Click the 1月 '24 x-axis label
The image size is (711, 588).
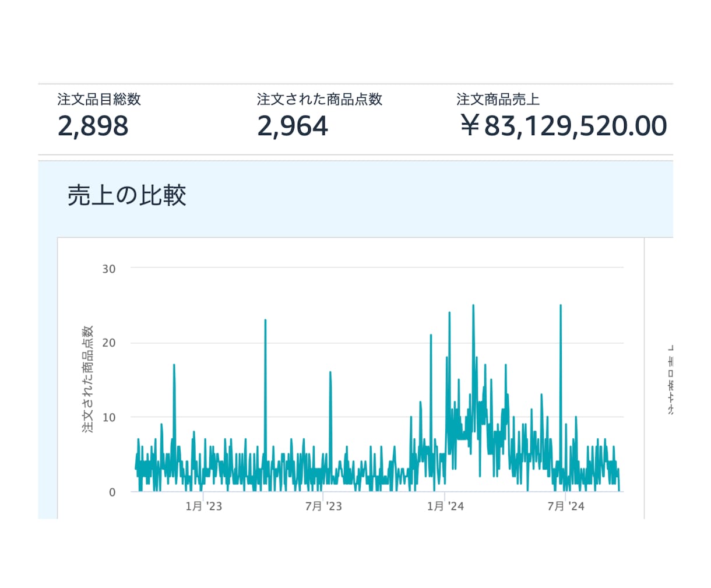[x=445, y=506]
